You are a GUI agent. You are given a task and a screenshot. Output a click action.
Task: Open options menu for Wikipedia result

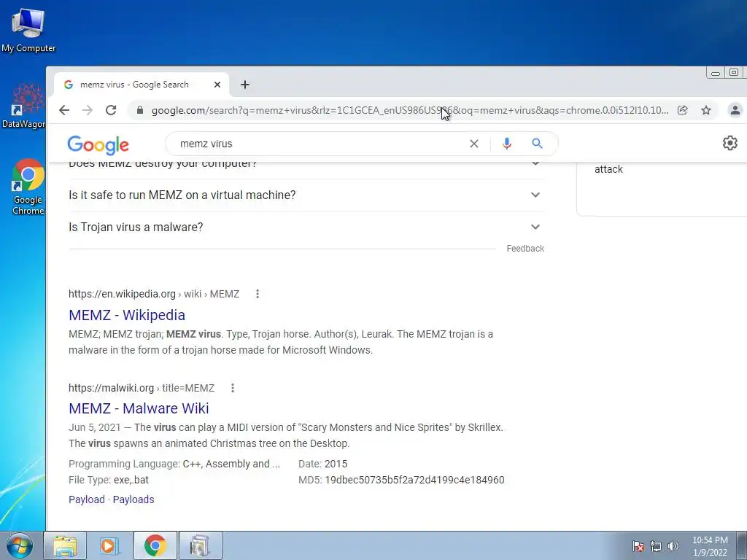coord(258,294)
